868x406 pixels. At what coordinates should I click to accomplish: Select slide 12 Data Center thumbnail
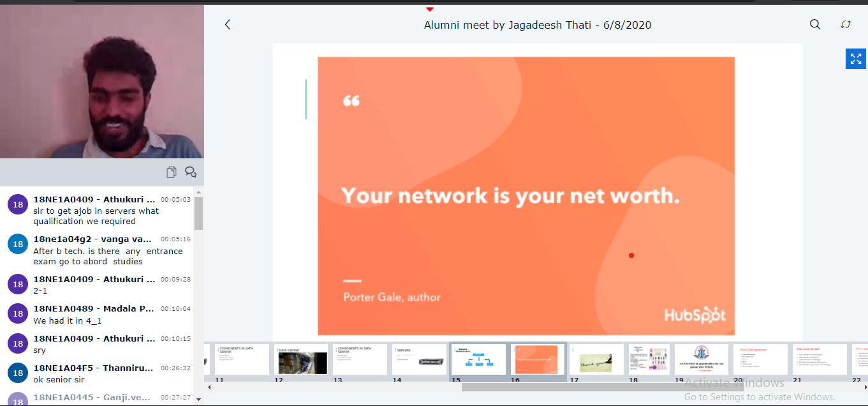301,359
